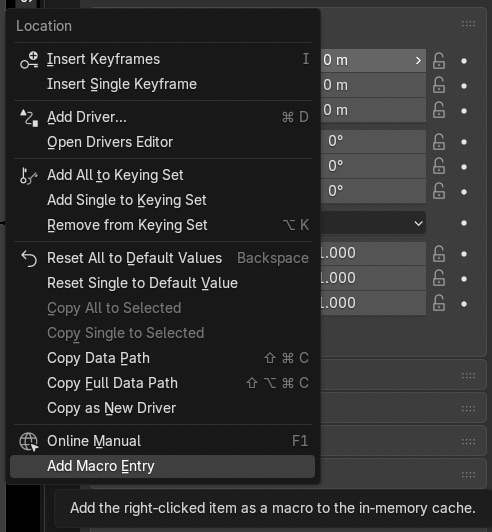This screenshot has width=492, height=532.
Task: Click the third 0 m location field
Action: (373, 111)
